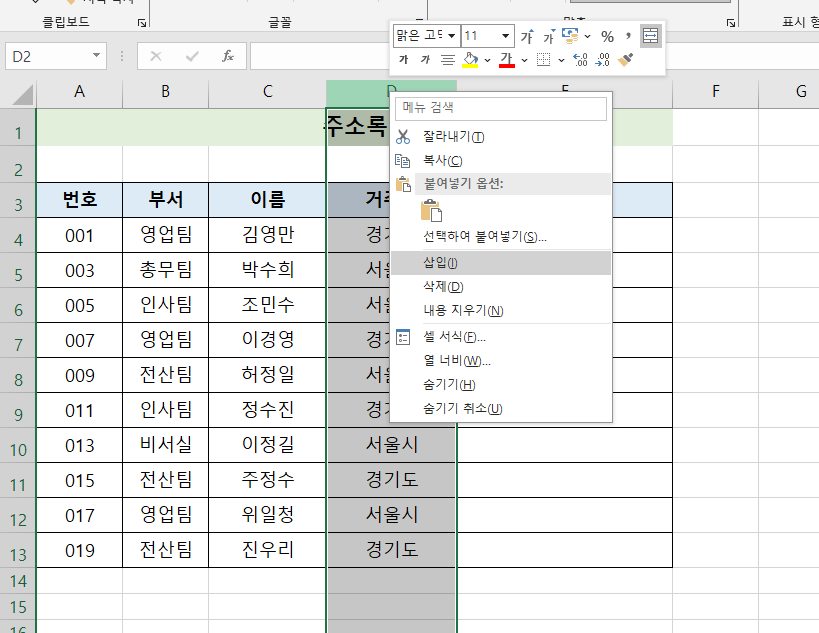Select column B header

(166, 92)
